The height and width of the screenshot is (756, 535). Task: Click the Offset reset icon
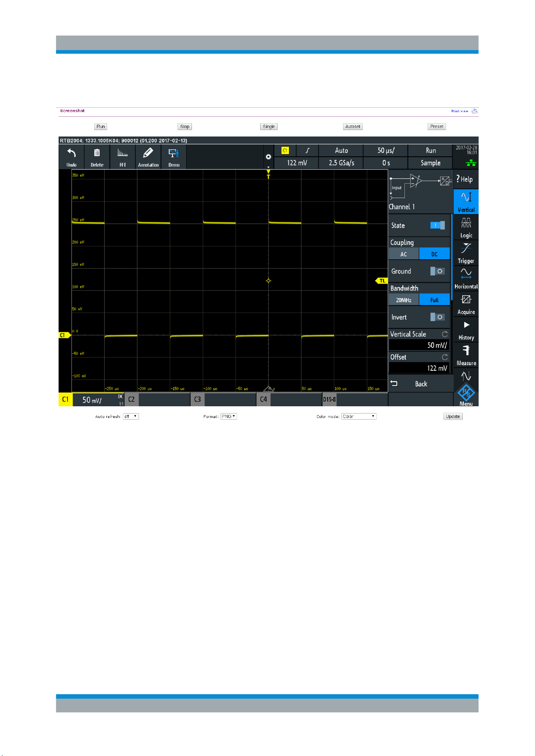pyautogui.click(x=444, y=357)
